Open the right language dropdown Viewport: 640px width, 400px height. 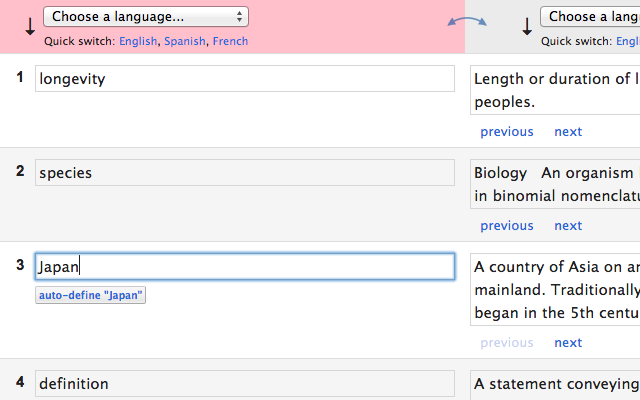(590, 17)
